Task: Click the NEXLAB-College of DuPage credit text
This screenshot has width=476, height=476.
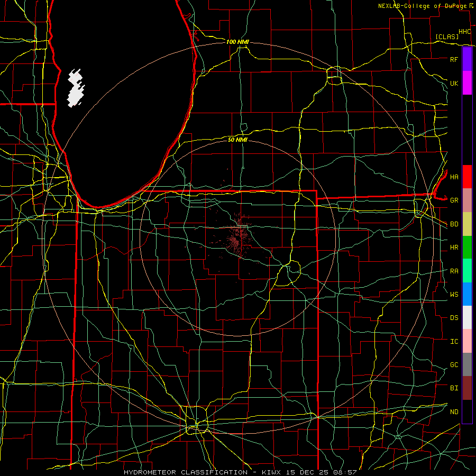Action: coord(422,6)
